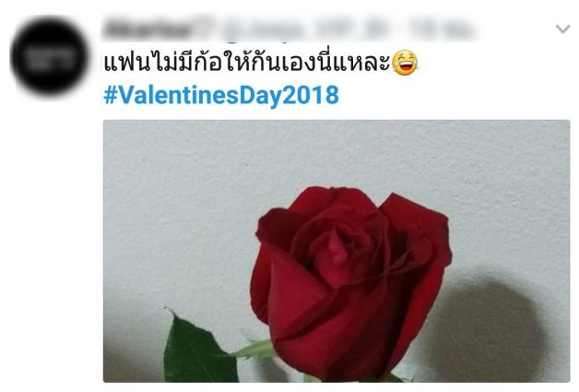The image size is (579, 392).
Task: Click the light pink center of the rose
Action: (337, 247)
